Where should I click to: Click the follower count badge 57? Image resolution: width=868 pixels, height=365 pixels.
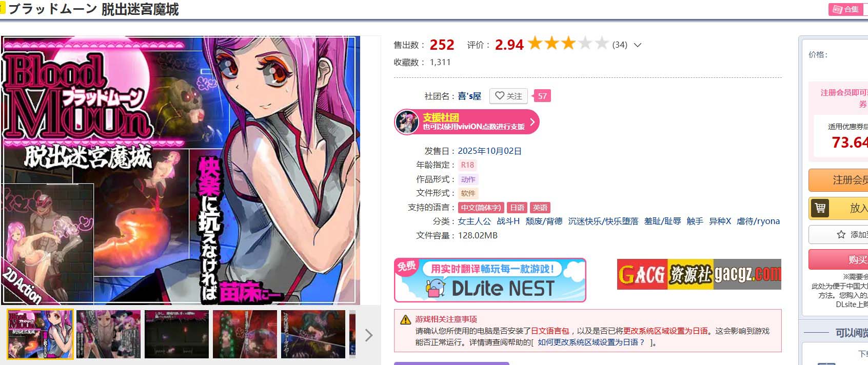click(541, 96)
